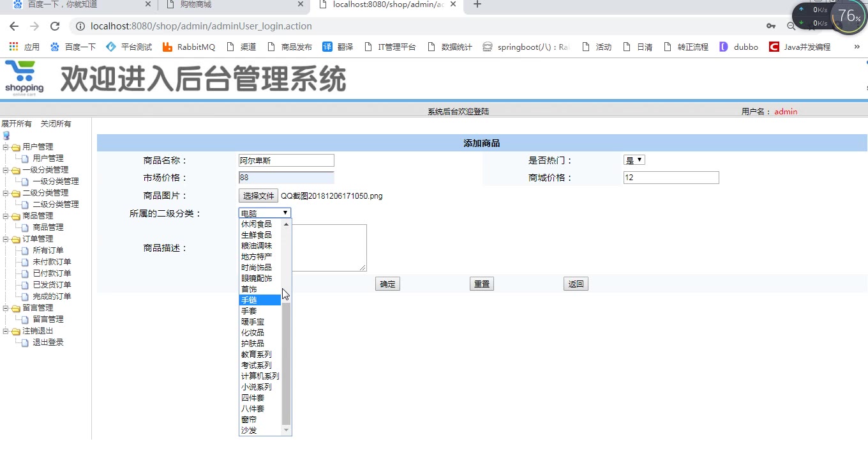868x460 pixels.
Task: Open the 一级分类管理 child tree item
Action: click(56, 181)
